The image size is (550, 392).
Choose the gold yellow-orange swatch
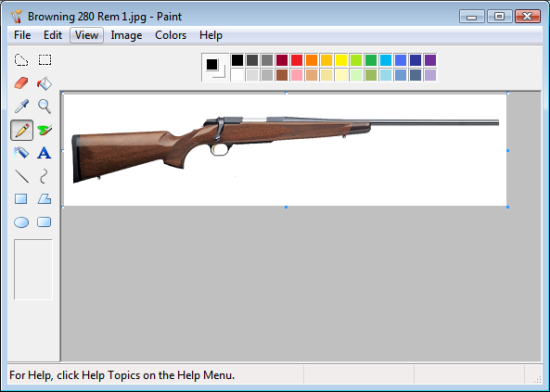pyautogui.click(x=326, y=60)
